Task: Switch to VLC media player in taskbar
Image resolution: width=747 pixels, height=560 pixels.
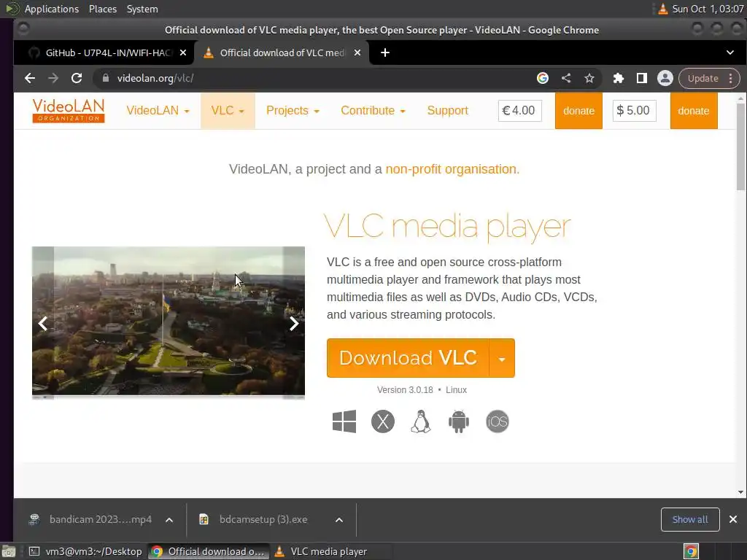Action: pyautogui.click(x=329, y=551)
